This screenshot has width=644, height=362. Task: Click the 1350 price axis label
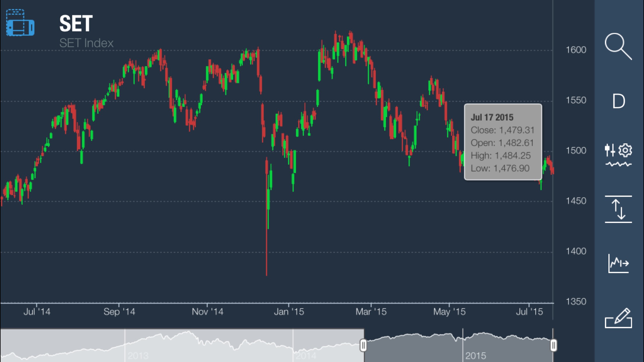pyautogui.click(x=576, y=301)
